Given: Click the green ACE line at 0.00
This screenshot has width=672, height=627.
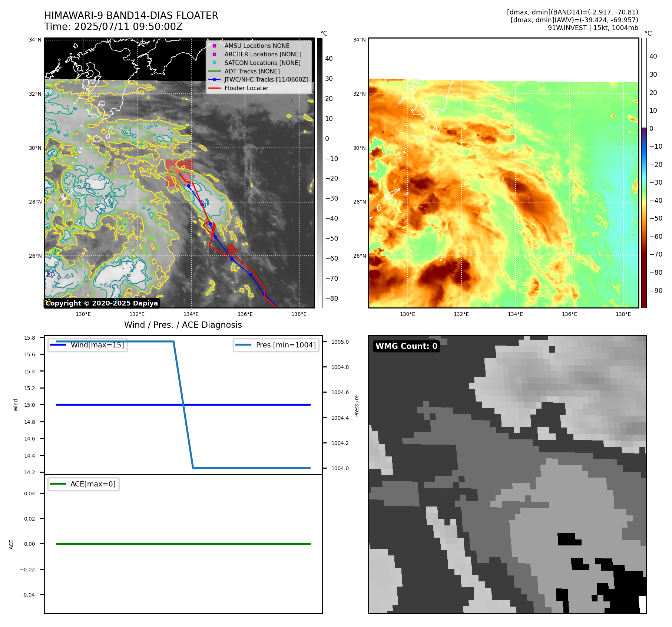Looking at the screenshot, I should (183, 544).
